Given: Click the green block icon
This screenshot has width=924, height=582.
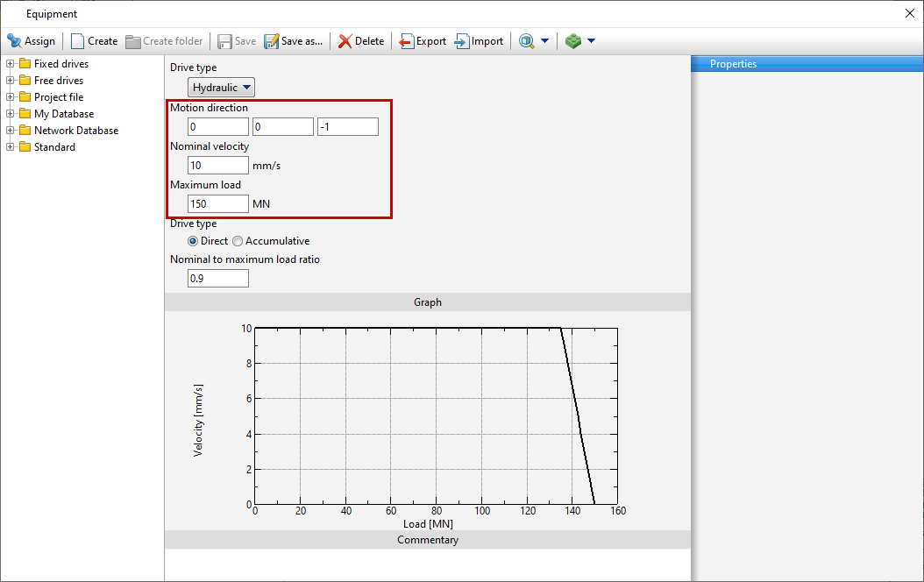Looking at the screenshot, I should (573, 41).
